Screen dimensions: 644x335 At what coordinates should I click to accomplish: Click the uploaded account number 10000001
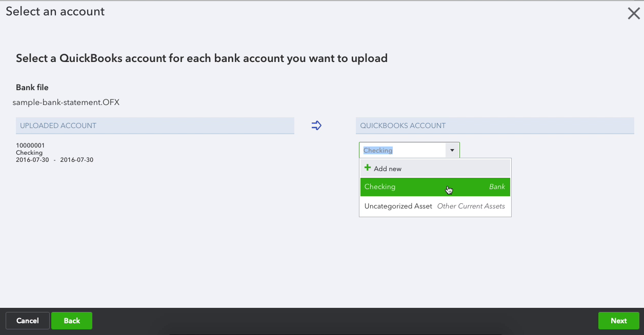(x=30, y=145)
